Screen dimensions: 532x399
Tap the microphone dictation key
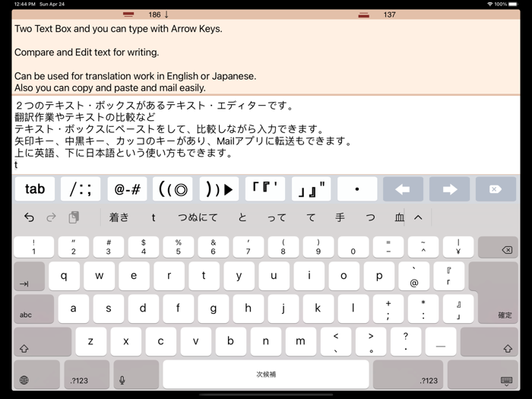click(122, 379)
